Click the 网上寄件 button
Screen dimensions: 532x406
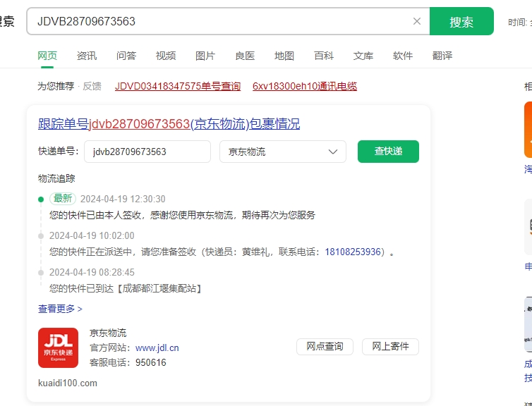(x=390, y=346)
